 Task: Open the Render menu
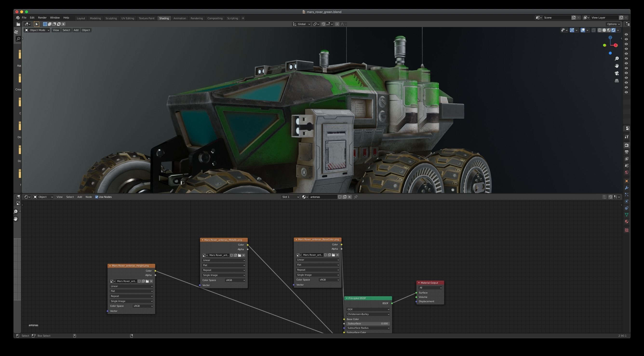[42, 18]
